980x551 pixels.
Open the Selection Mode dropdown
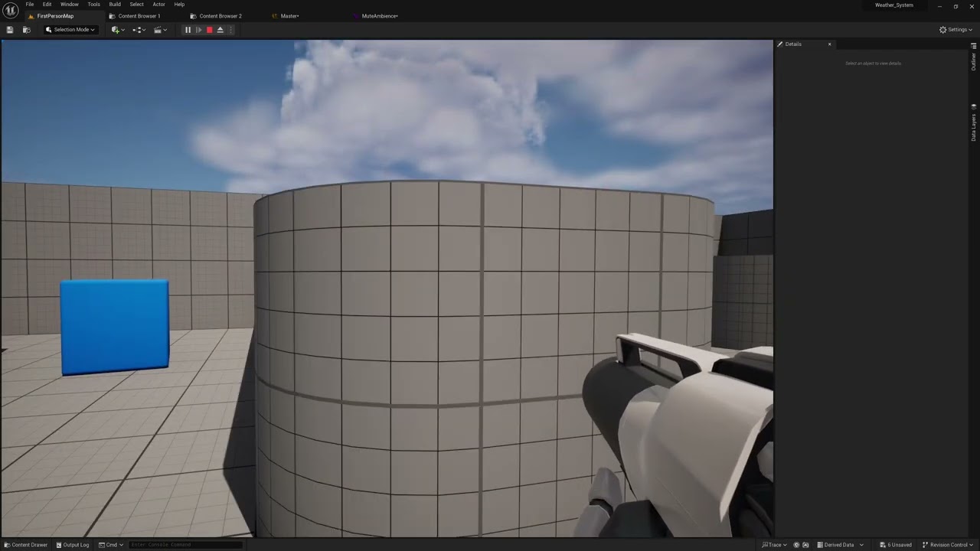coord(70,30)
